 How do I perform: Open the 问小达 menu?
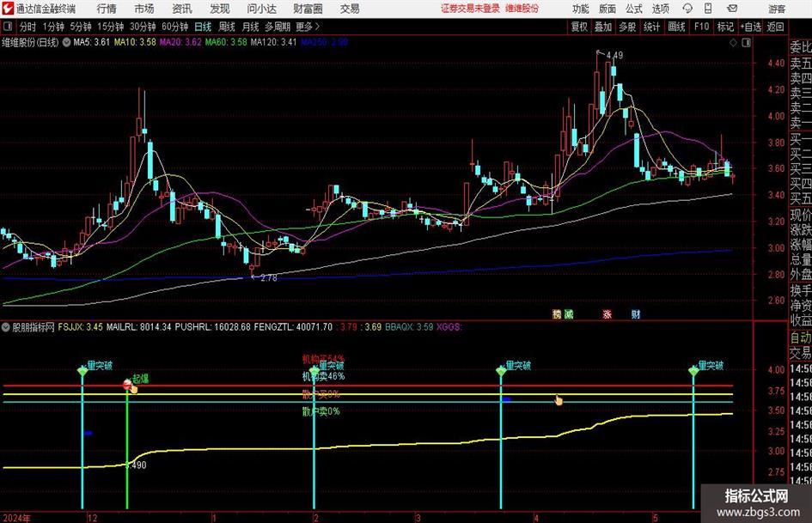click(x=261, y=9)
